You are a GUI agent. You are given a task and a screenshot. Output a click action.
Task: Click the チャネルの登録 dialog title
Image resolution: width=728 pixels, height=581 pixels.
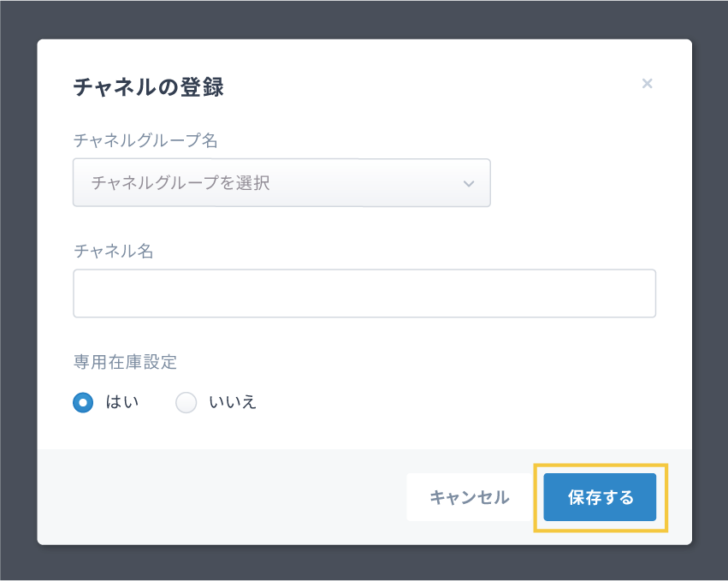148,86
